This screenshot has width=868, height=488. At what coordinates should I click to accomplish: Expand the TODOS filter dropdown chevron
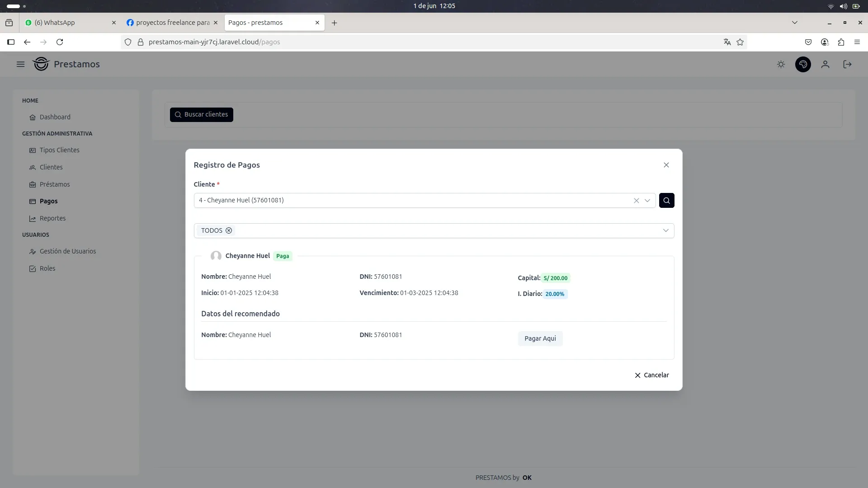click(665, 230)
